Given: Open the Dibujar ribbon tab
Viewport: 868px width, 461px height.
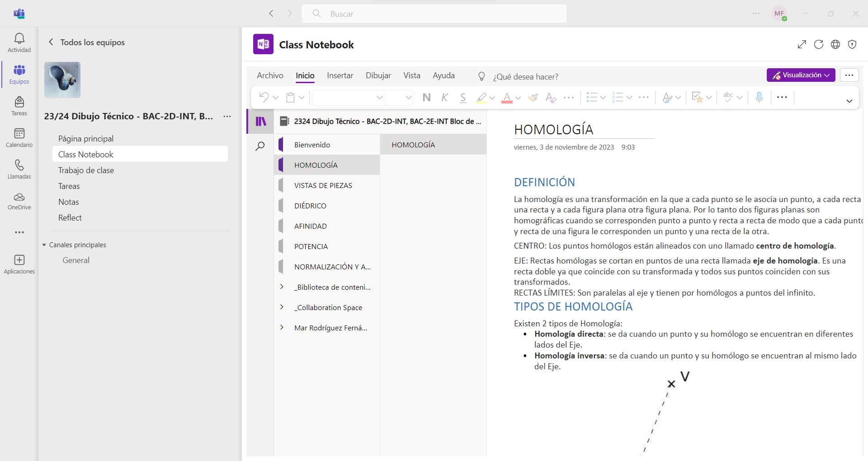Looking at the screenshot, I should [378, 75].
